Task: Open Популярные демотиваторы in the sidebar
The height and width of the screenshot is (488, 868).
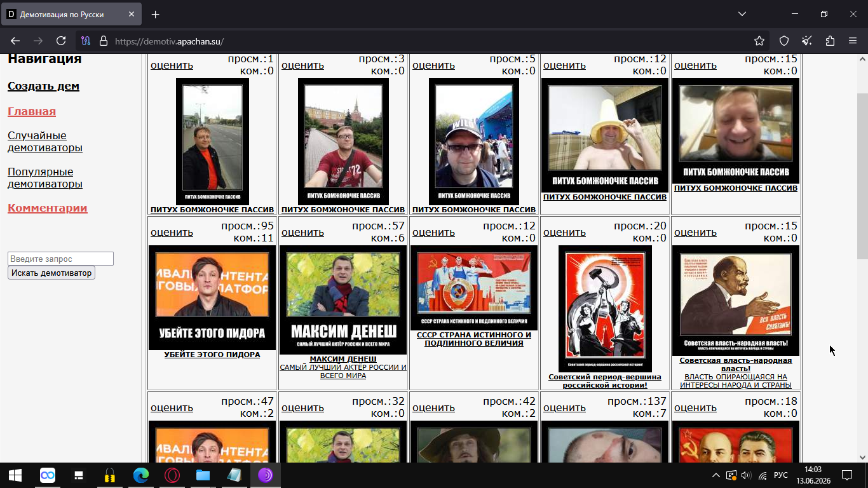Action: [45, 178]
